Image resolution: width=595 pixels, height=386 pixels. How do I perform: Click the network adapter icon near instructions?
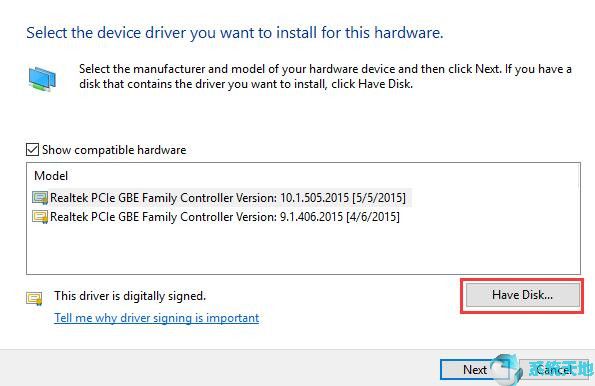42,79
